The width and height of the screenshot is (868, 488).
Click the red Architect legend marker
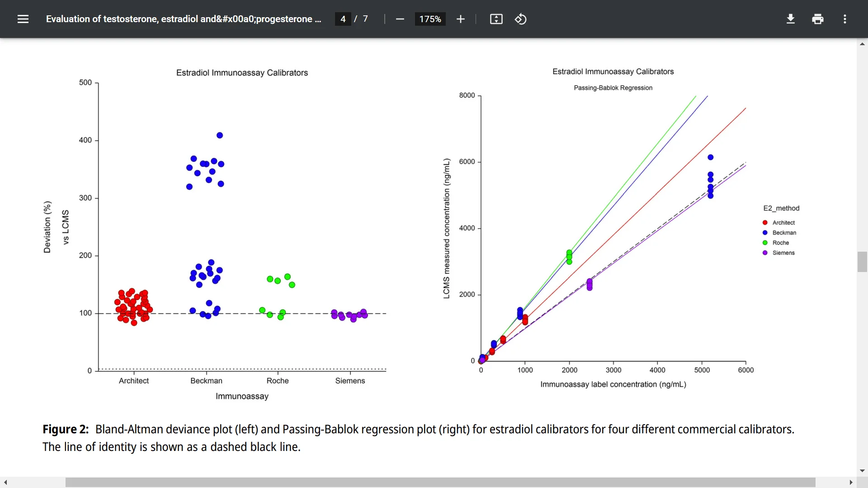point(765,223)
